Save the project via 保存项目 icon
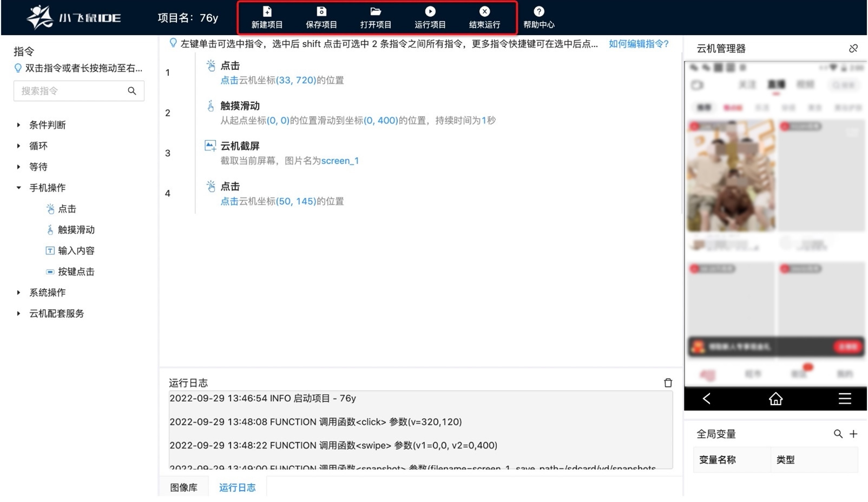 (321, 17)
